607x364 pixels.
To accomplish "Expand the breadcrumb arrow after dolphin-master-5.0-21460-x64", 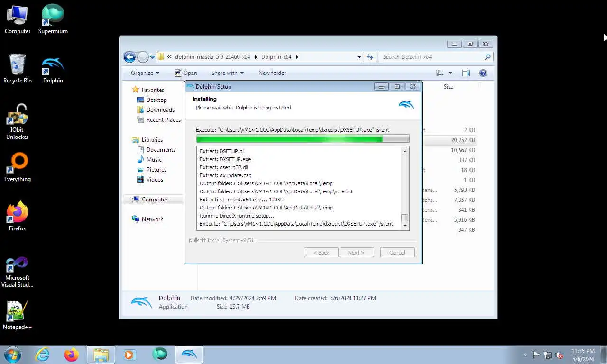I will pos(256,57).
